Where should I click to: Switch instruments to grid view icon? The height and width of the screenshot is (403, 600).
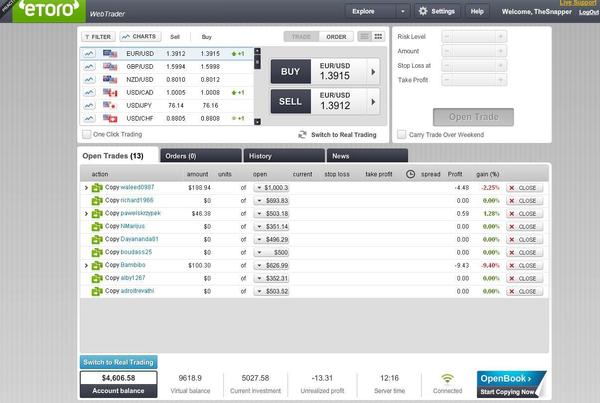[378, 36]
